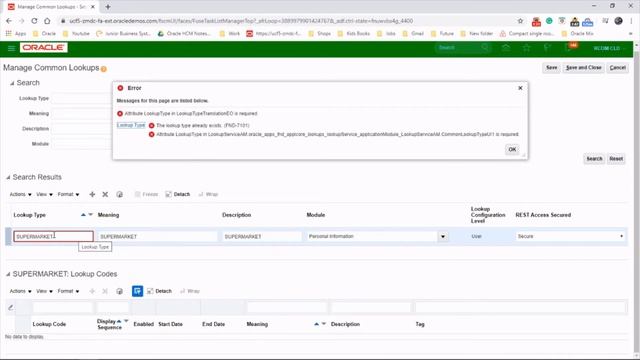Select the SUPERMARKET row header
This screenshot has width=640, height=360.
pyautogui.click(x=8, y=236)
